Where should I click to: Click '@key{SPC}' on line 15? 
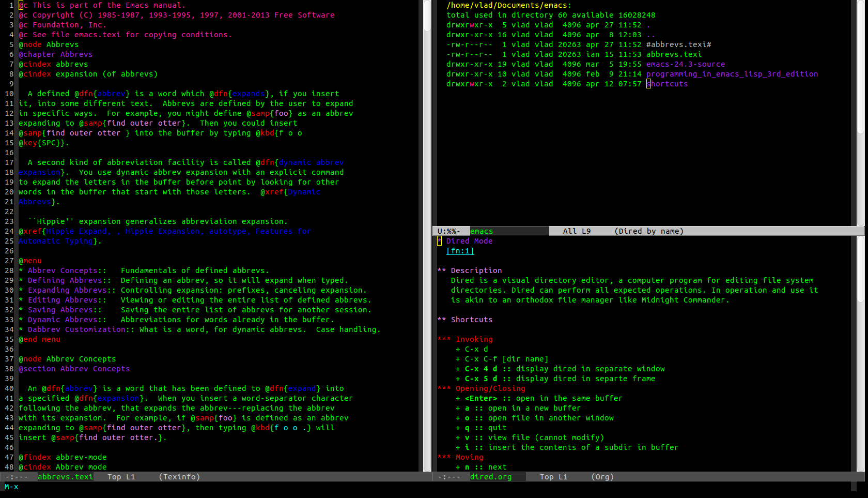tap(41, 143)
